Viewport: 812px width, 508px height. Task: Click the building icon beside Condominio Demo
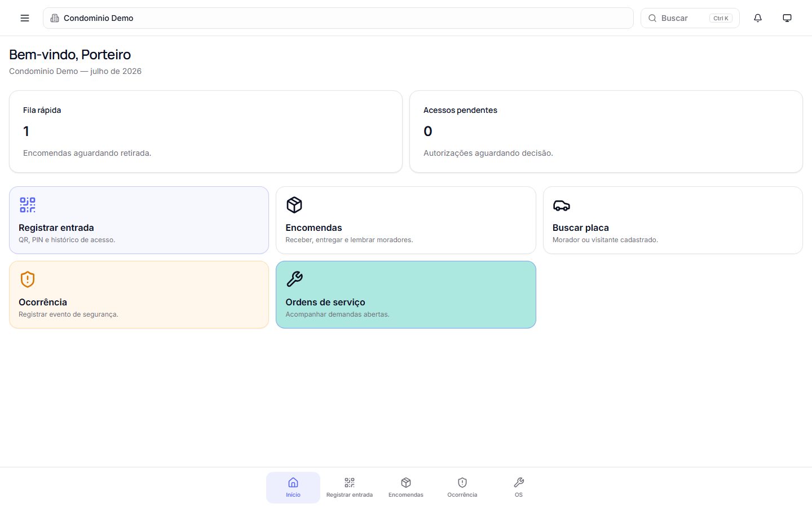pyautogui.click(x=55, y=18)
